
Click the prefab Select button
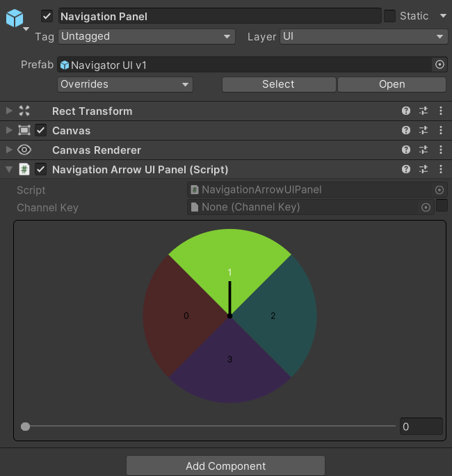[x=279, y=84]
